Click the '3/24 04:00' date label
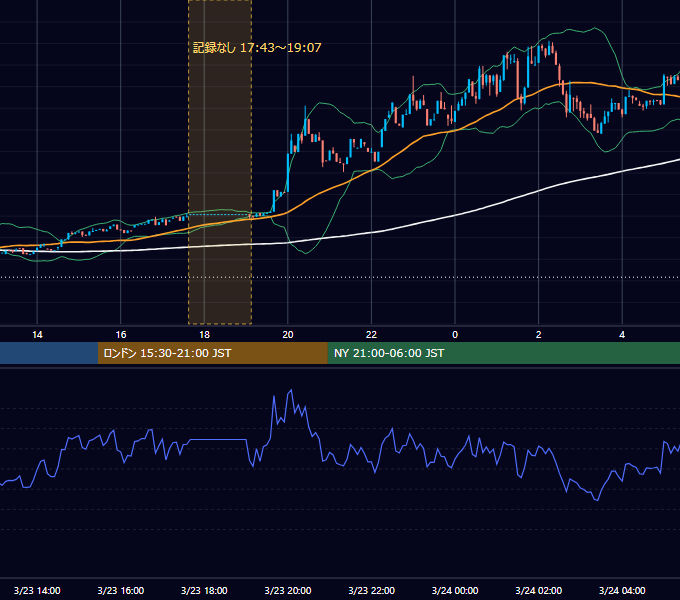The image size is (680, 600). click(x=622, y=590)
